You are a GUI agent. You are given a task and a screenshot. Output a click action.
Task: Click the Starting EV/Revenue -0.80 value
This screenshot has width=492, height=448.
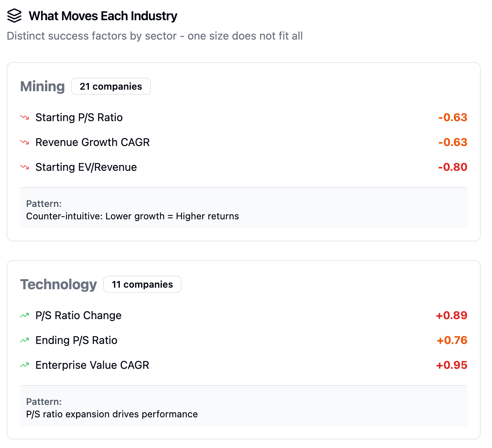click(x=452, y=167)
